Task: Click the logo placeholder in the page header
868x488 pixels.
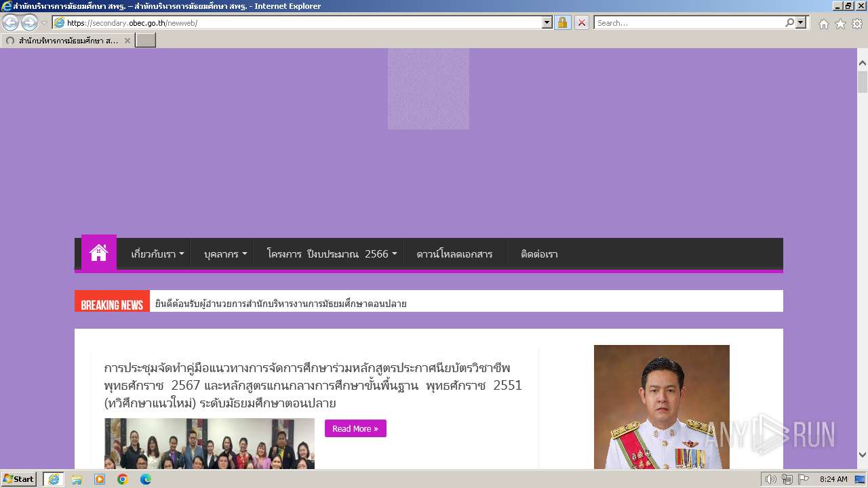Action: pyautogui.click(x=429, y=89)
